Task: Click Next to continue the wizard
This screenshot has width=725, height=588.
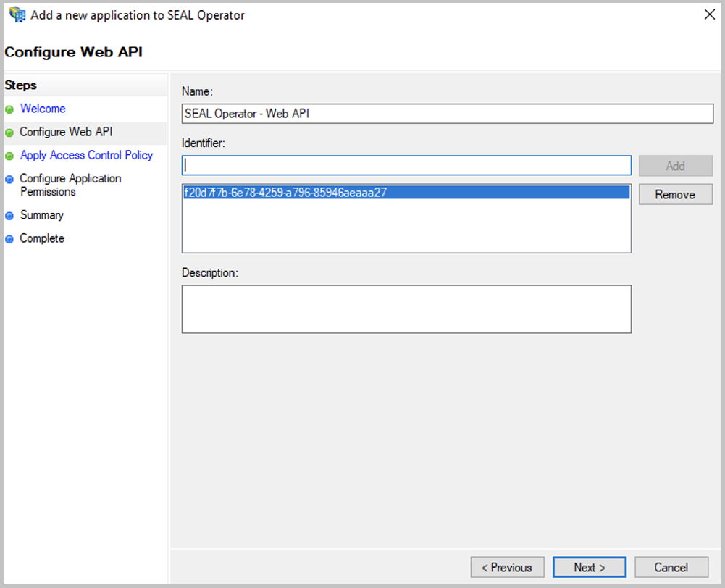Action: (x=589, y=567)
